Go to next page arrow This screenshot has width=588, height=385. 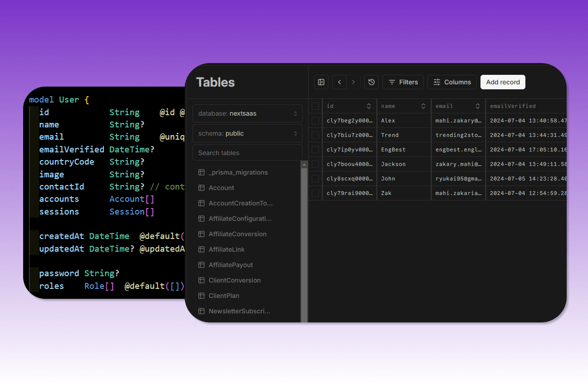coord(353,82)
